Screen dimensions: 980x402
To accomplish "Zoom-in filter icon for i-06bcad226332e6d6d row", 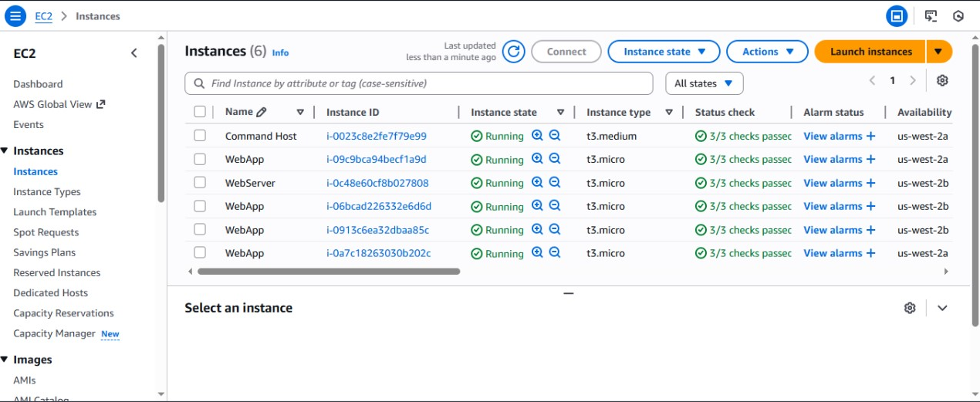I will 538,206.
